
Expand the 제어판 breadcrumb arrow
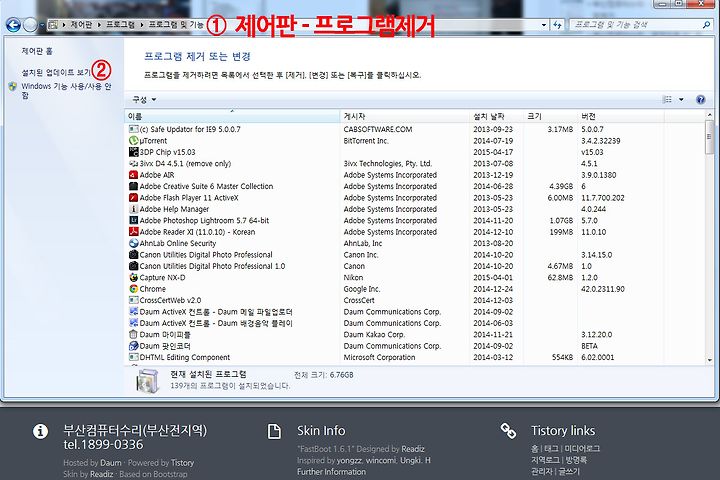click(99, 25)
